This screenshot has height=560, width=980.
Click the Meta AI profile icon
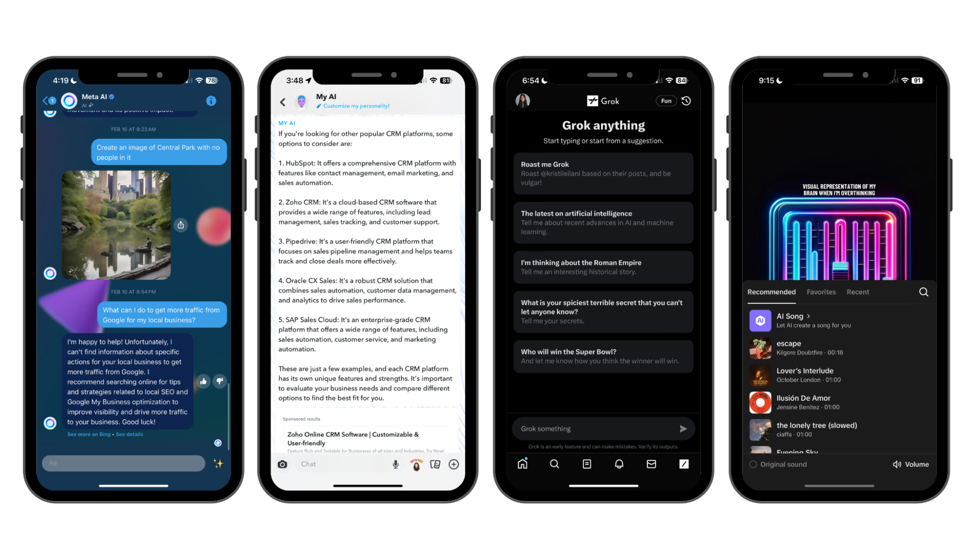point(68,101)
